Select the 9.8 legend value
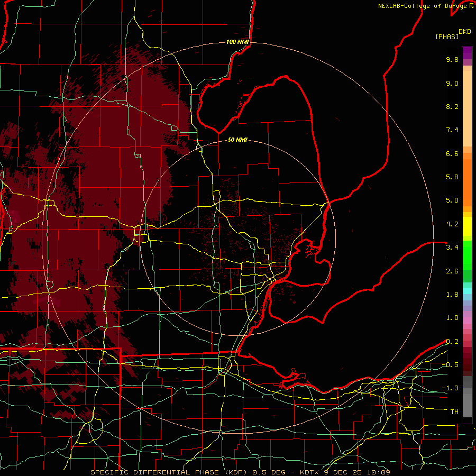The width and height of the screenshot is (476, 476). [452, 59]
